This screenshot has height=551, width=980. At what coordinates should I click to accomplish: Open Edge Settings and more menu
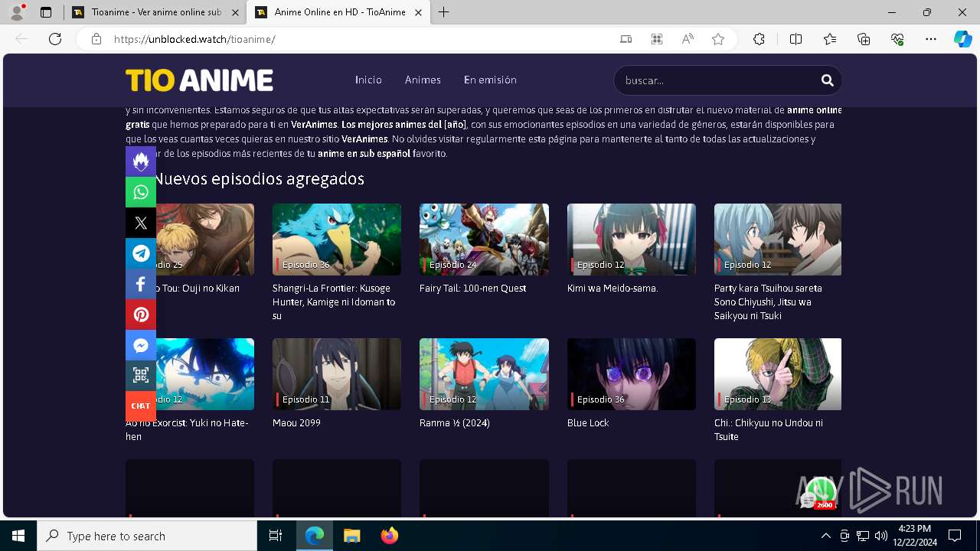pos(931,39)
